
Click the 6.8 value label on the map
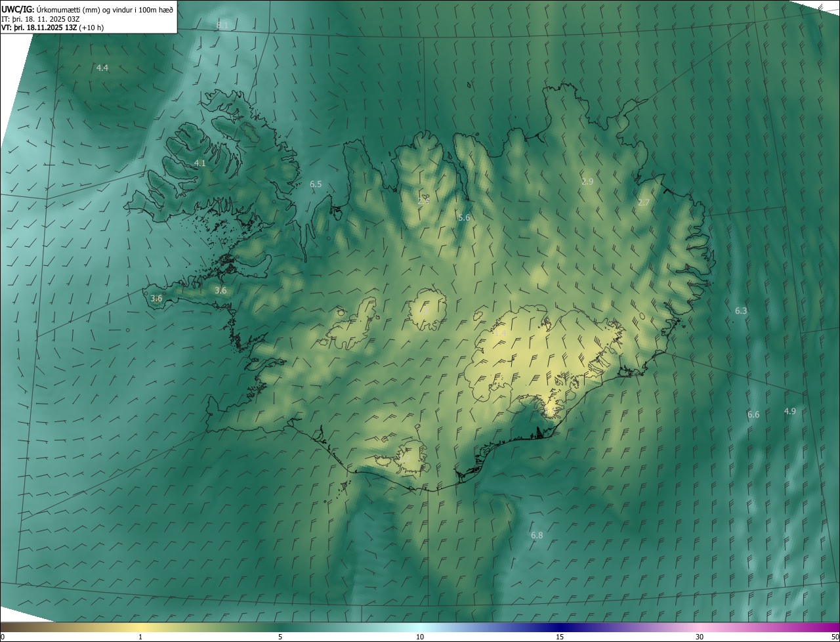click(537, 536)
